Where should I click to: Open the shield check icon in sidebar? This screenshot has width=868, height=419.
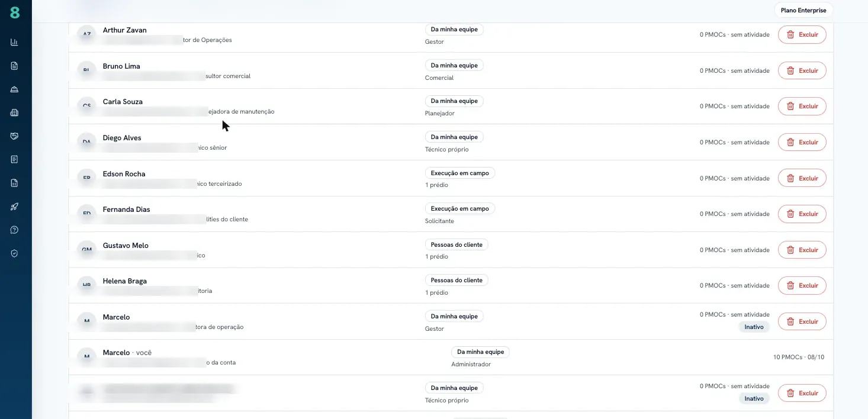tap(14, 253)
